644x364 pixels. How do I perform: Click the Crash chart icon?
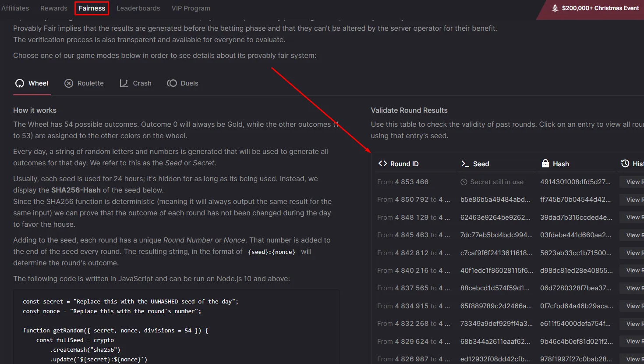click(x=124, y=83)
